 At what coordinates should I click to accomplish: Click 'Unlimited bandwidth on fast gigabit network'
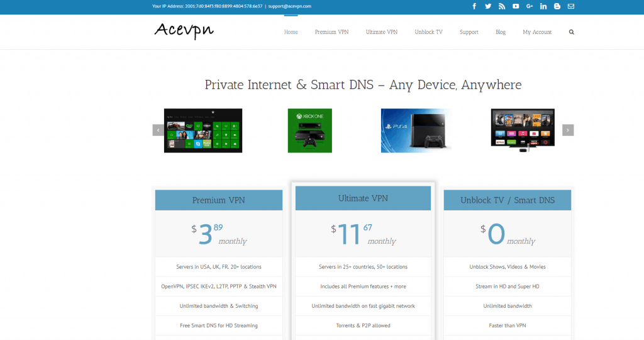[363, 306]
